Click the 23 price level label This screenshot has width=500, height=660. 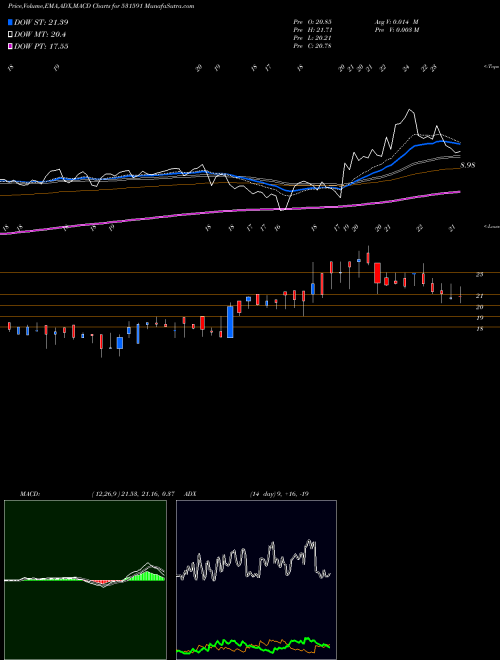(479, 275)
